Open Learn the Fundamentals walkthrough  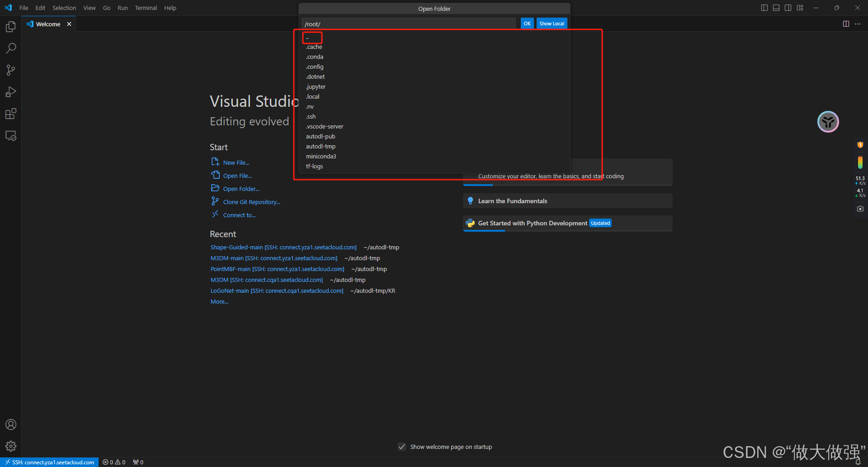[x=567, y=201]
